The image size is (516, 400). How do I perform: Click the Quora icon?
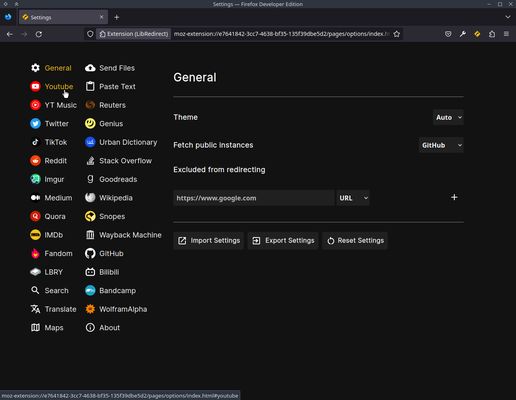coord(35,216)
